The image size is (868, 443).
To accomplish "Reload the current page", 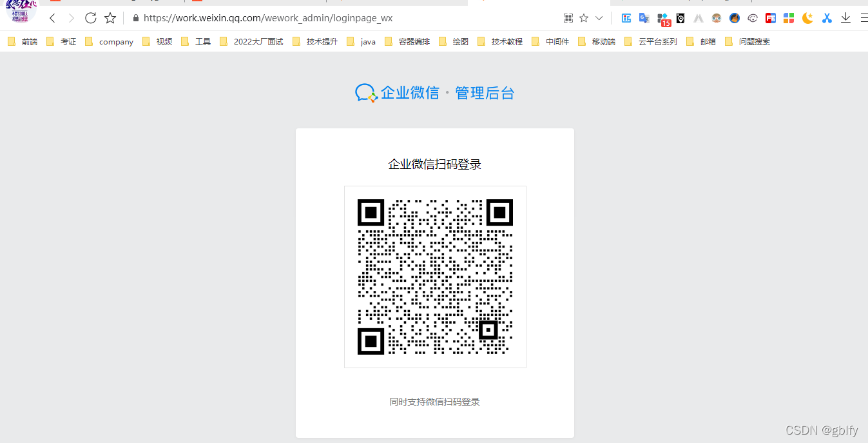I will point(91,18).
